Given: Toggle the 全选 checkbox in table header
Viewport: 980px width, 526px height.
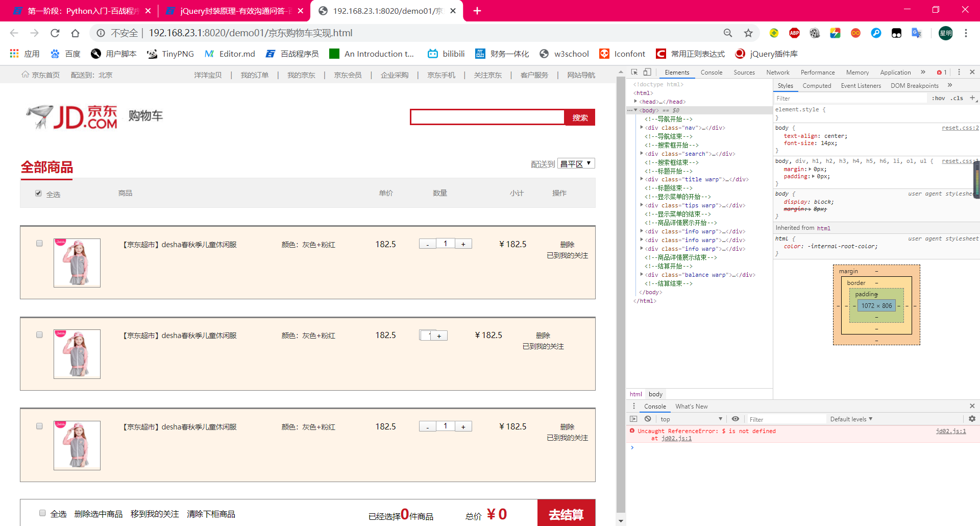Looking at the screenshot, I should [x=38, y=193].
